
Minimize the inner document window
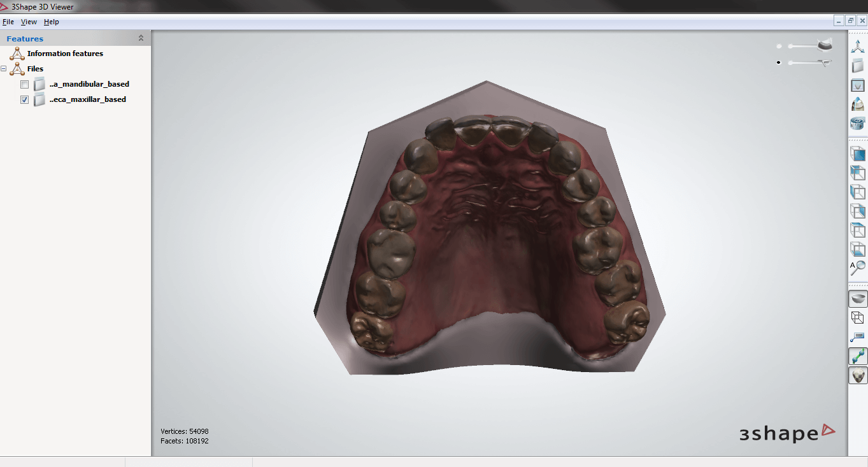[x=839, y=21]
